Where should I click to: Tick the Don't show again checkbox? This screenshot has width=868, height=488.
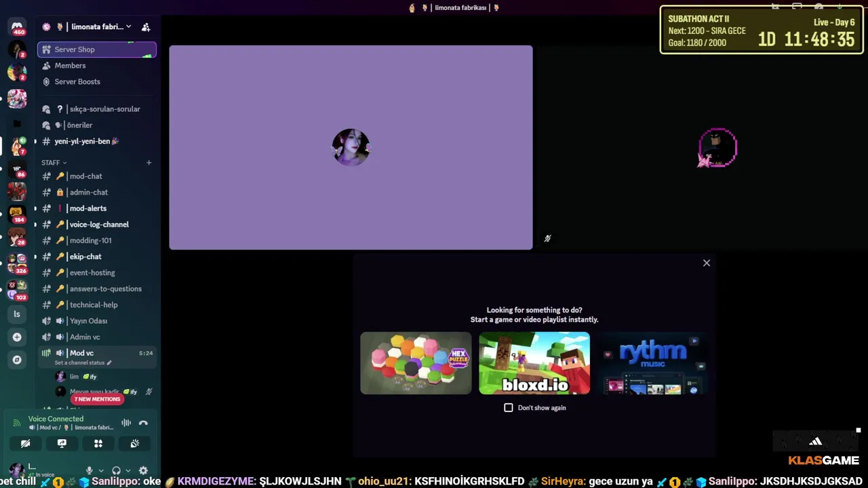coord(509,407)
